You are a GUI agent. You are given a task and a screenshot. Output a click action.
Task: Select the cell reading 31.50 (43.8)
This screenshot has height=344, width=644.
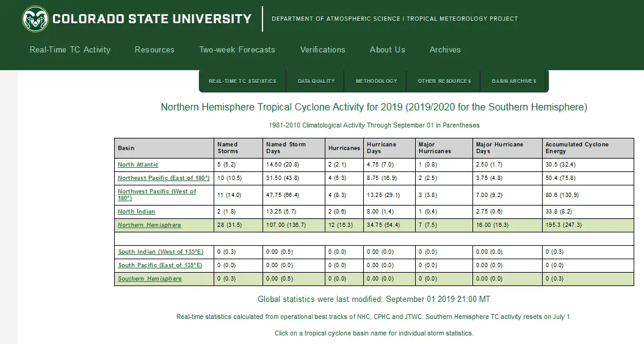(294, 178)
